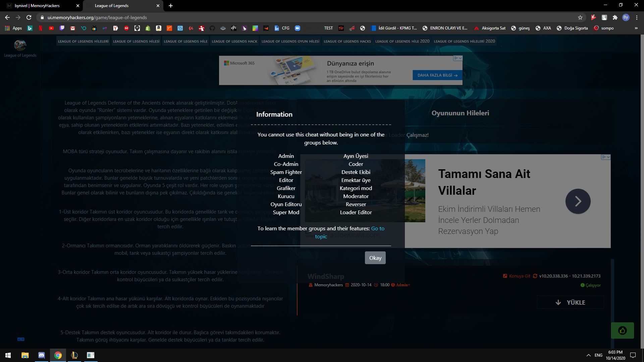Open the GitHub bookmark
Viewport: 644px width, 362px height.
pos(212,28)
